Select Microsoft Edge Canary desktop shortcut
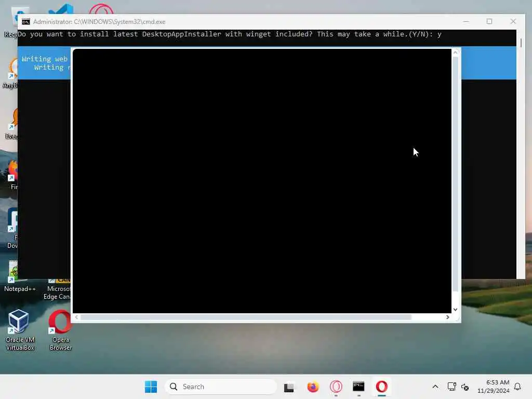Screen dimensions: 532x399 [x=57, y=288]
